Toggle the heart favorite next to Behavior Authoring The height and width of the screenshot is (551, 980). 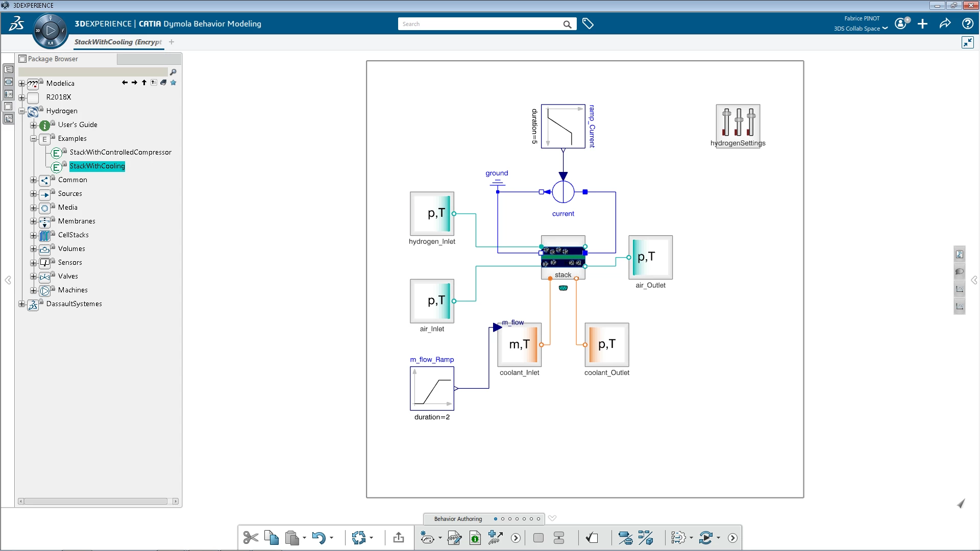pyautogui.click(x=552, y=518)
